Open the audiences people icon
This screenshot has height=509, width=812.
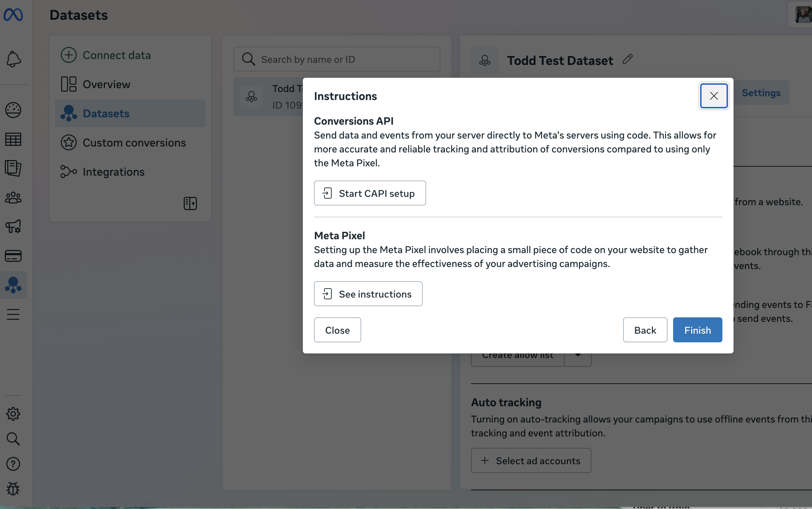(13, 198)
